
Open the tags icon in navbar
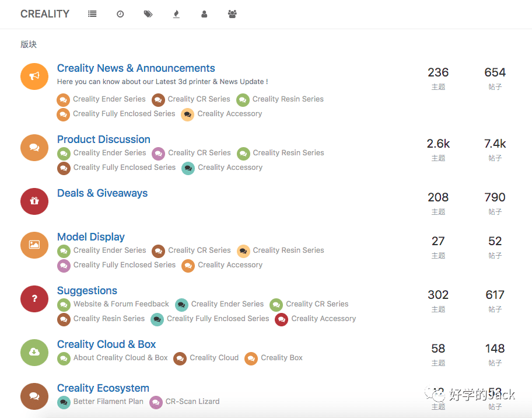tap(148, 14)
